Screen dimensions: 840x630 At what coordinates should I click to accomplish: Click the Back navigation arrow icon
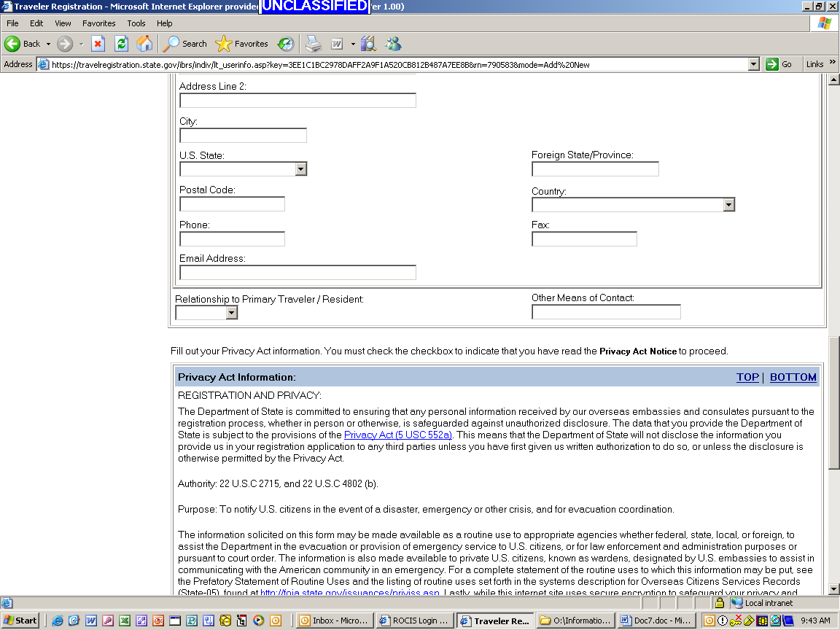(13, 44)
